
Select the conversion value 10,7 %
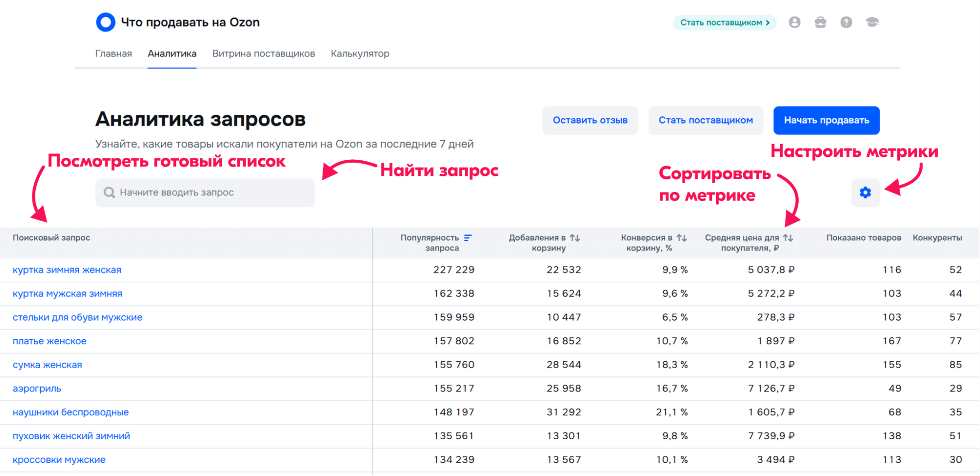672,341
